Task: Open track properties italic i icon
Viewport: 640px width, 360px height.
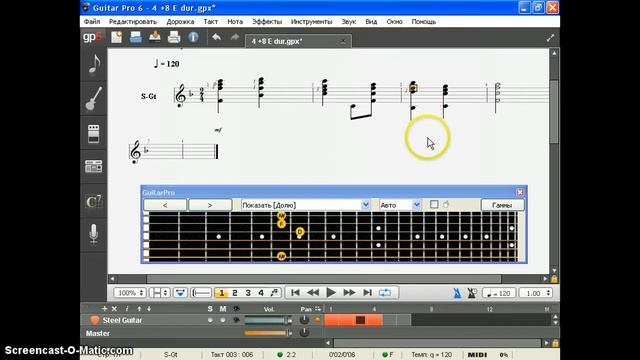Action: pyautogui.click(x=127, y=309)
